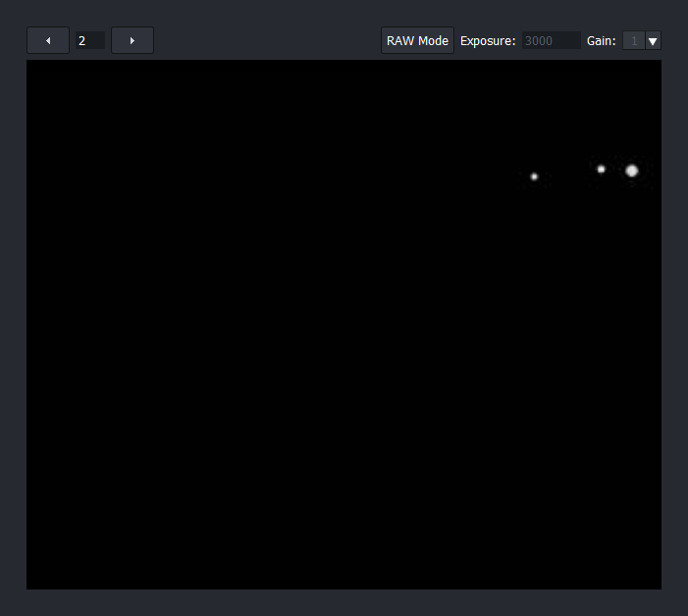Click the Exposure label text

click(488, 41)
